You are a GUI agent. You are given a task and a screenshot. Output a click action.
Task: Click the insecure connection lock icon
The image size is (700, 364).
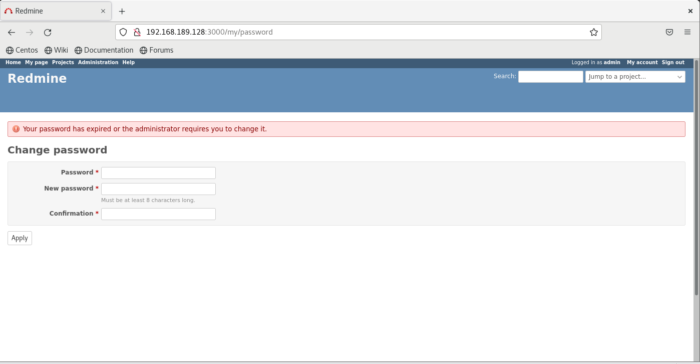(137, 32)
